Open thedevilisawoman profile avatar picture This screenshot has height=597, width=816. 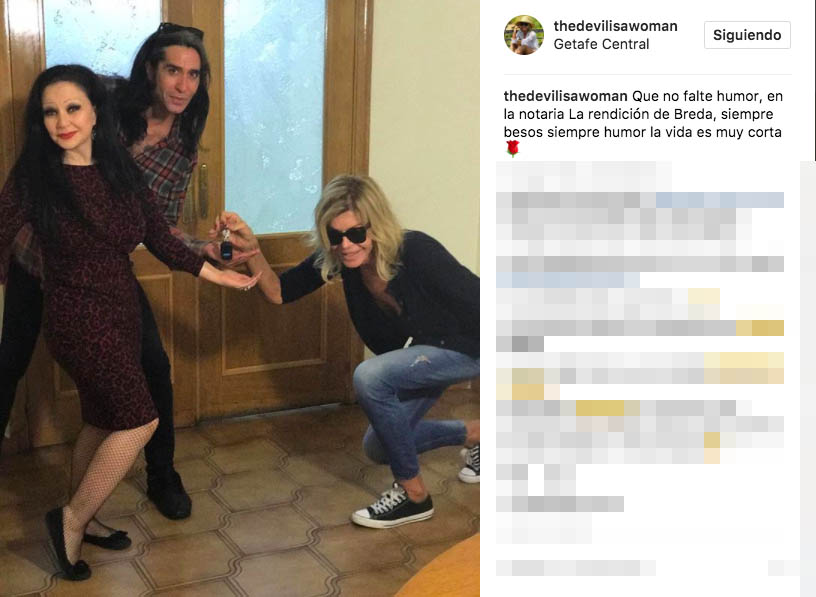point(524,35)
